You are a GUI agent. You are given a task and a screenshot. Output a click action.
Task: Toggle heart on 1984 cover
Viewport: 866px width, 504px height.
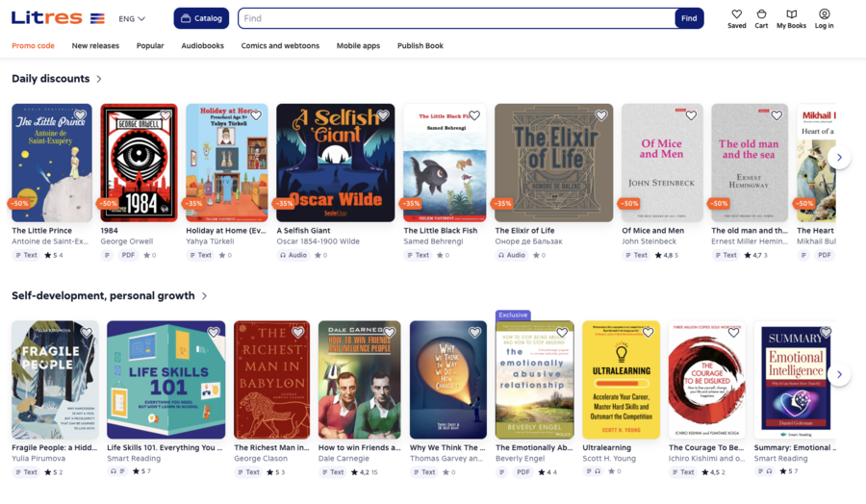coord(166,115)
